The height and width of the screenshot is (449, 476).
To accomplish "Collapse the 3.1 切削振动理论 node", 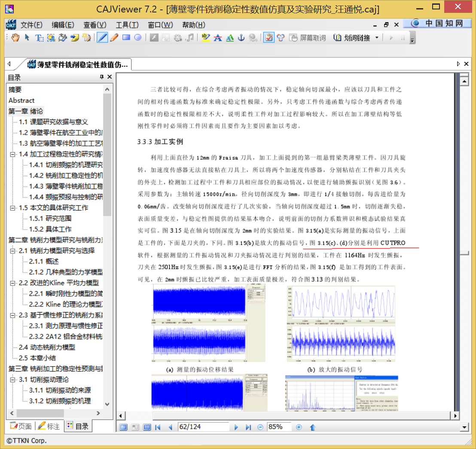I will pos(12,379).
